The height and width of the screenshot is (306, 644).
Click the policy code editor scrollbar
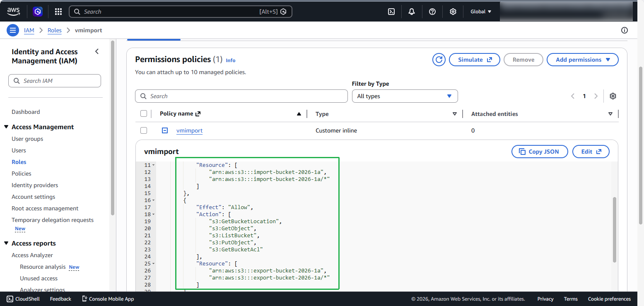pos(615,229)
